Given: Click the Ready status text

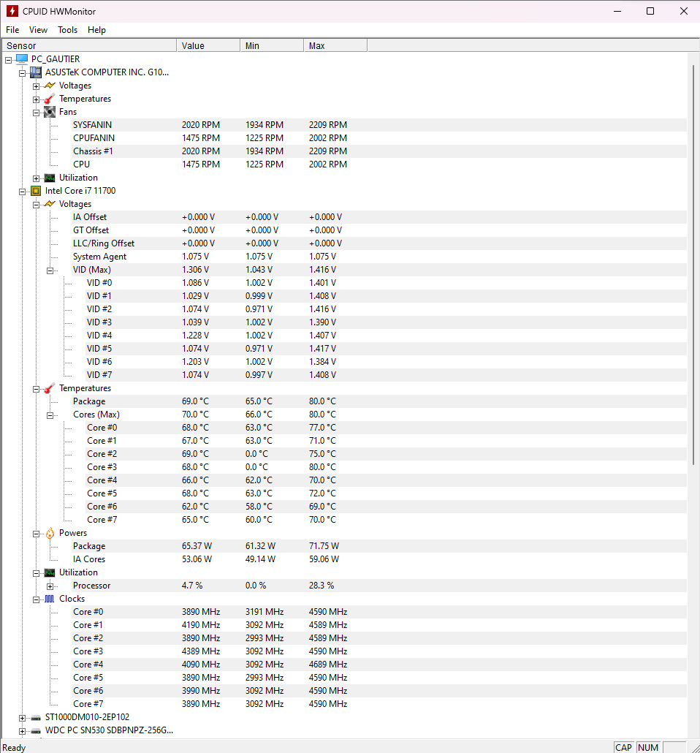Looking at the screenshot, I should coord(14,748).
